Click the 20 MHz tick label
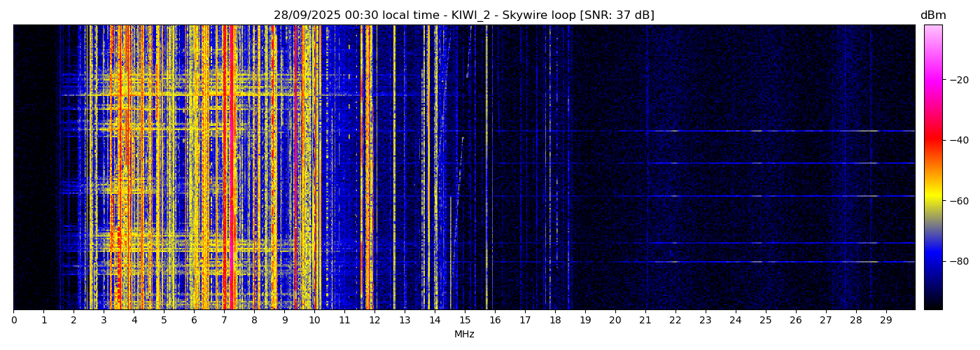The height and width of the screenshot is (350, 980). pos(615,321)
